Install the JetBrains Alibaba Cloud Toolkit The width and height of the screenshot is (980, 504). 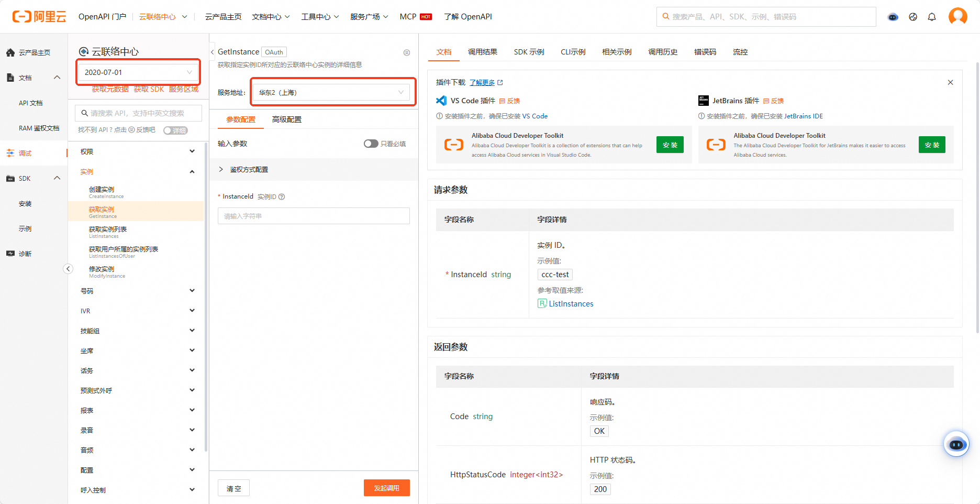click(x=932, y=145)
